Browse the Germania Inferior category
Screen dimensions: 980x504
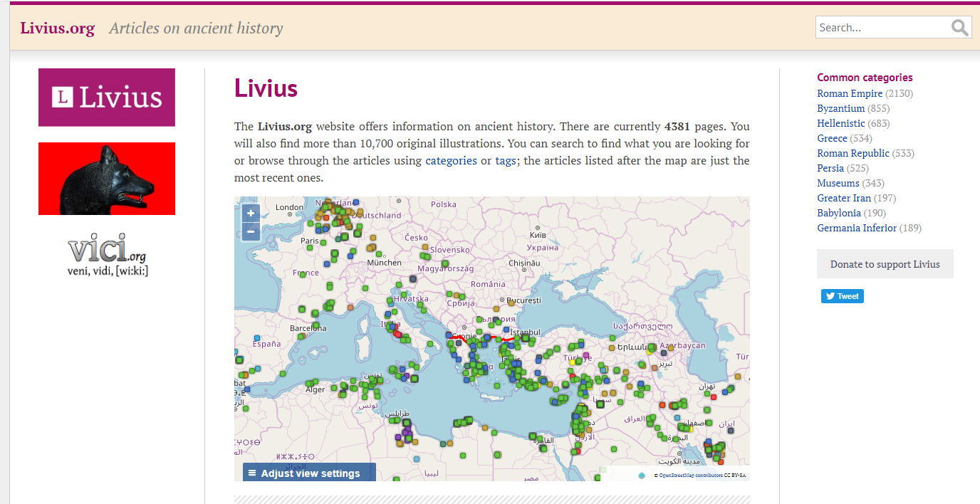[857, 228]
